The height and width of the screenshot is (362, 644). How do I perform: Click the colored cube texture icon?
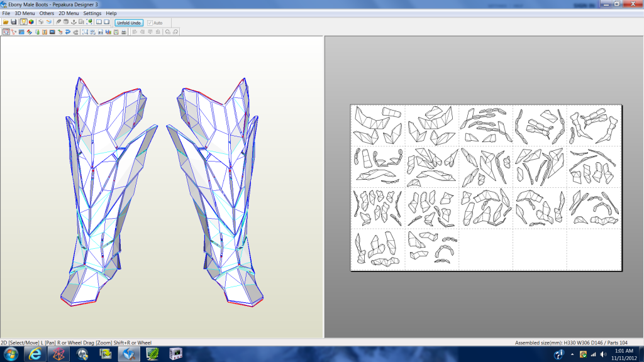click(31, 22)
